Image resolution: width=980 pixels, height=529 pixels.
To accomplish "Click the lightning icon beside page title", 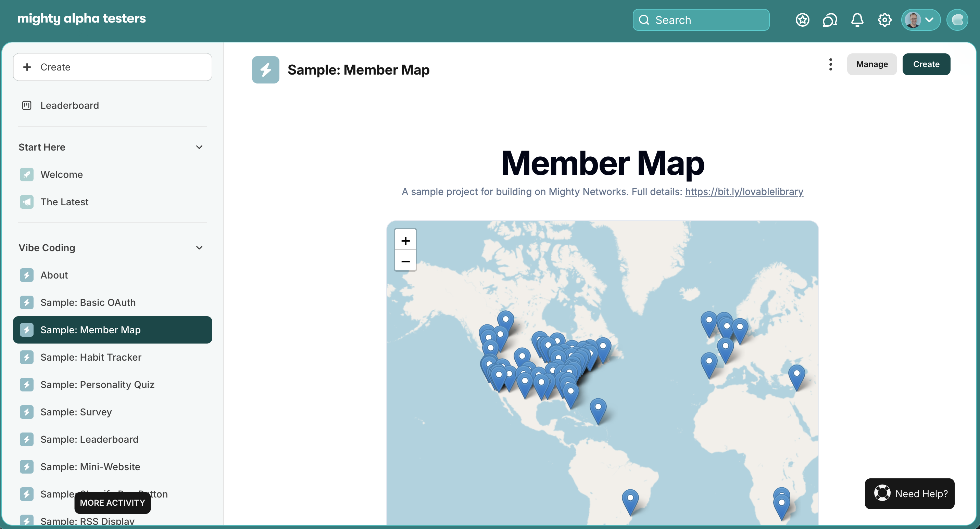I will tap(265, 69).
